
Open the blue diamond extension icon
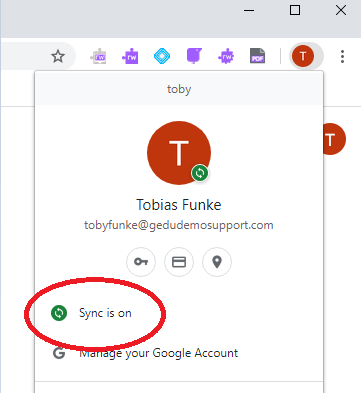coord(162,56)
